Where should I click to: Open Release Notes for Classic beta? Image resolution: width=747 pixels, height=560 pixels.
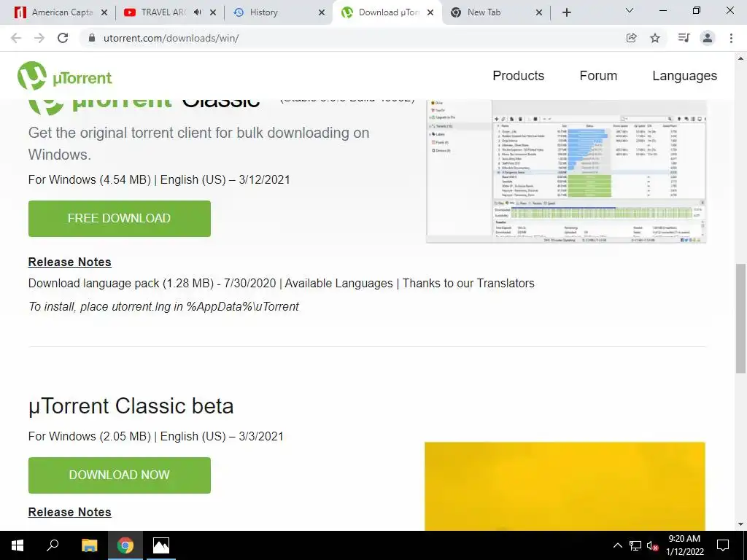[x=69, y=512]
